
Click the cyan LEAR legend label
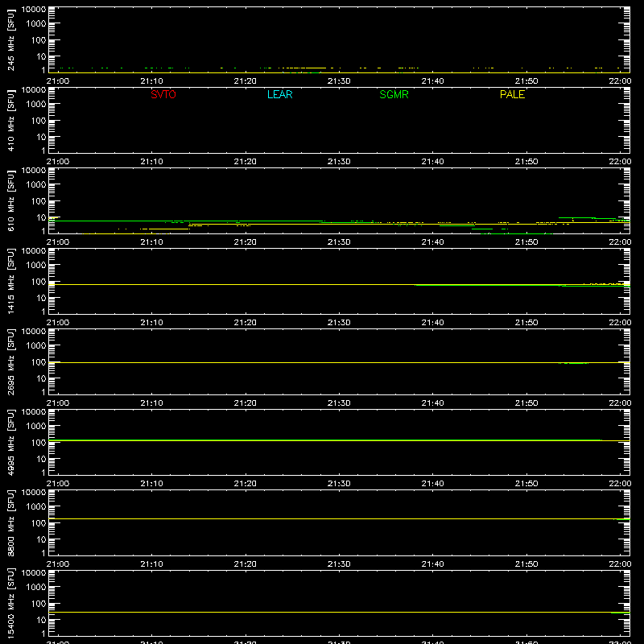coord(279,94)
